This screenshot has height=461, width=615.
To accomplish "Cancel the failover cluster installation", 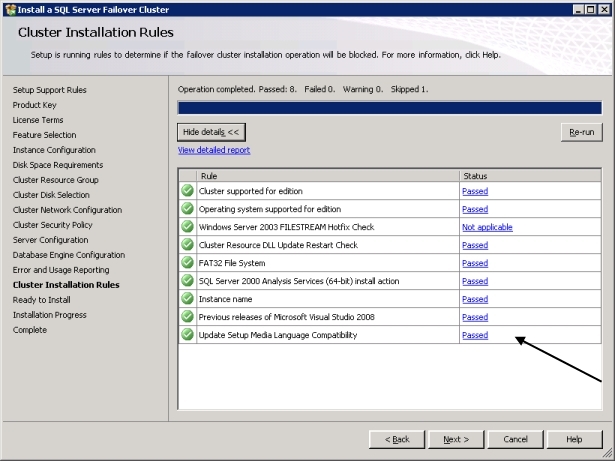I will click(515, 439).
